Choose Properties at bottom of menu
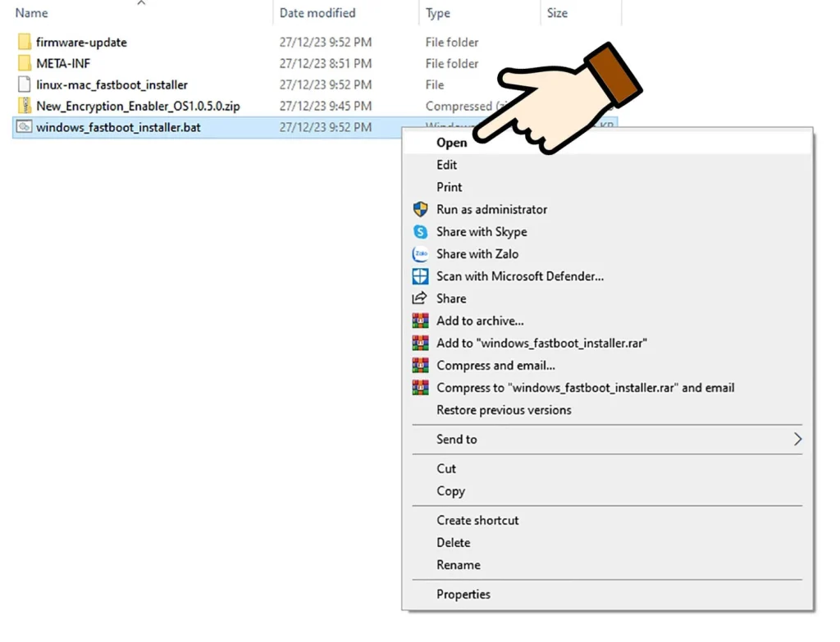Viewport: 840px width, 642px height. 463,594
